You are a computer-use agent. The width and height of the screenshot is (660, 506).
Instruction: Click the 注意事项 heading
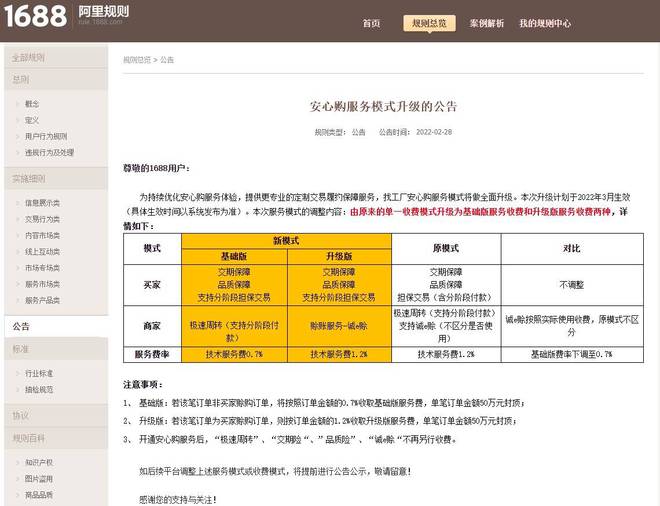tap(143, 384)
